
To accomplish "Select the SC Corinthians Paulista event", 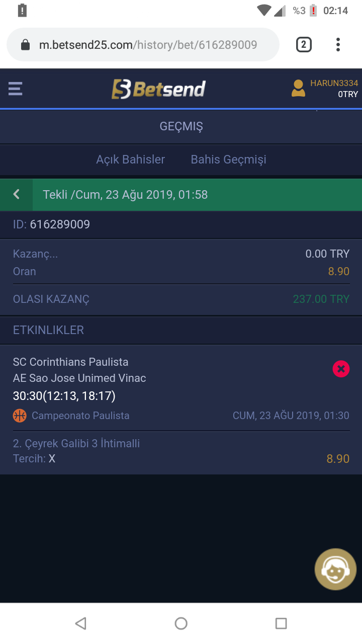I will tap(70, 362).
